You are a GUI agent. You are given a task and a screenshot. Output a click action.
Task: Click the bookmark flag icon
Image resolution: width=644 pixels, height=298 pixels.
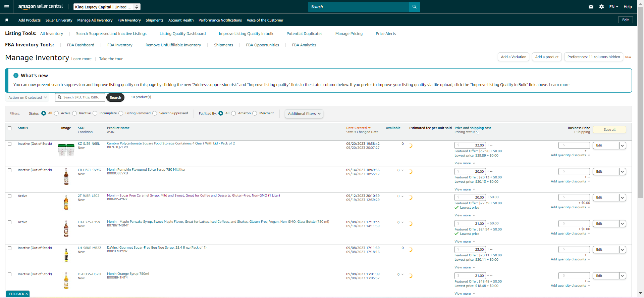pos(7,20)
